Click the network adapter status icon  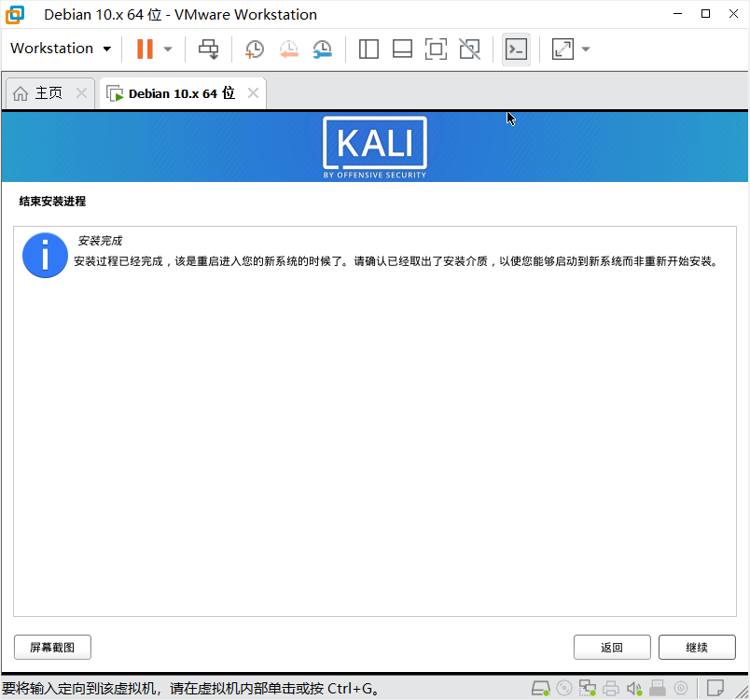588,689
